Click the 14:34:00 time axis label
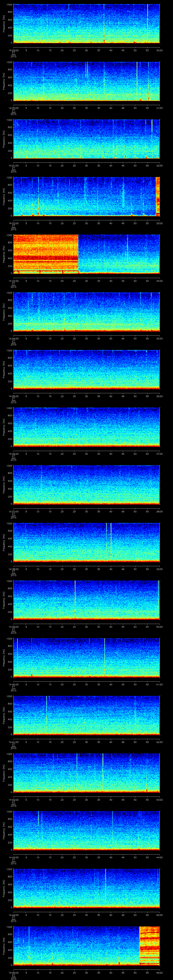The height and width of the screenshot is (980, 173). 13,339
